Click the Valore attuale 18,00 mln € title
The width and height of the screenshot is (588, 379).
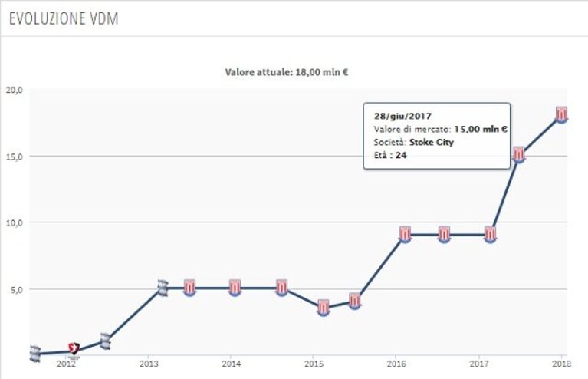287,72
